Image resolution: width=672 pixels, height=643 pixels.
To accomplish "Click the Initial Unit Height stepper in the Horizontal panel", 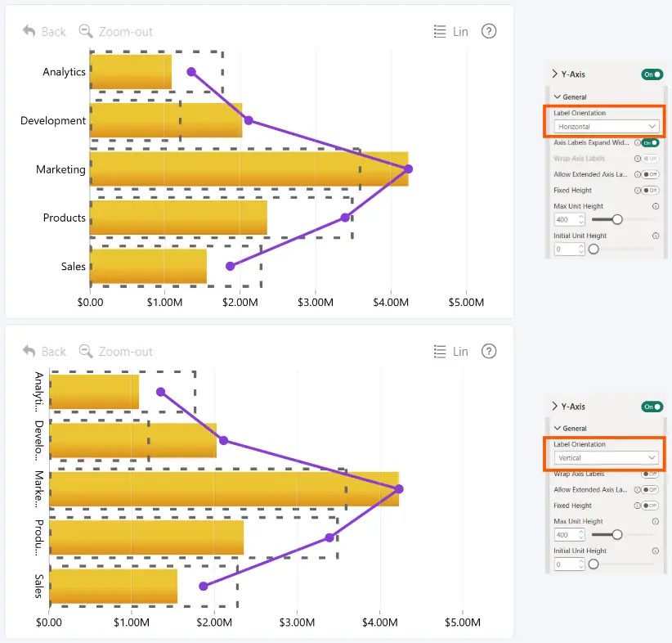I will [x=581, y=250].
